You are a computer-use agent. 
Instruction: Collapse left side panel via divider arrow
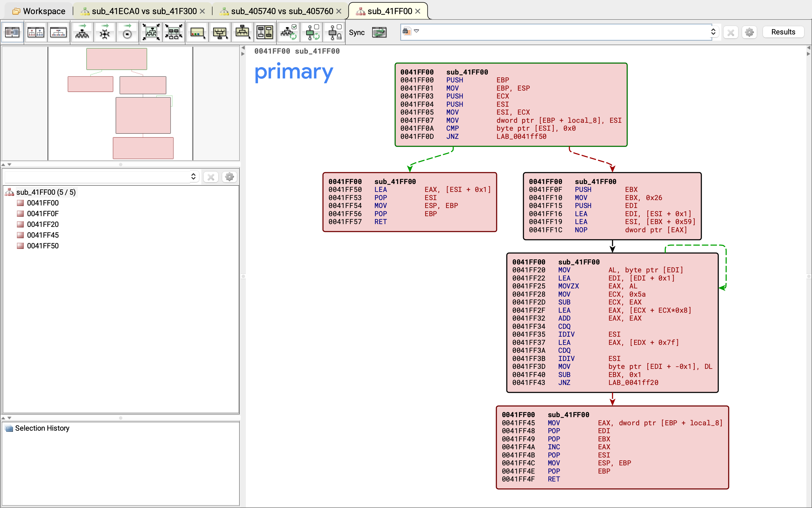click(243, 48)
